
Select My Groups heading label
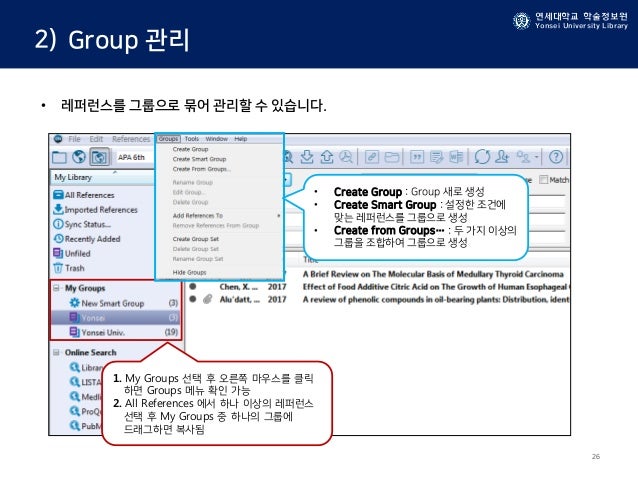pos(85,288)
